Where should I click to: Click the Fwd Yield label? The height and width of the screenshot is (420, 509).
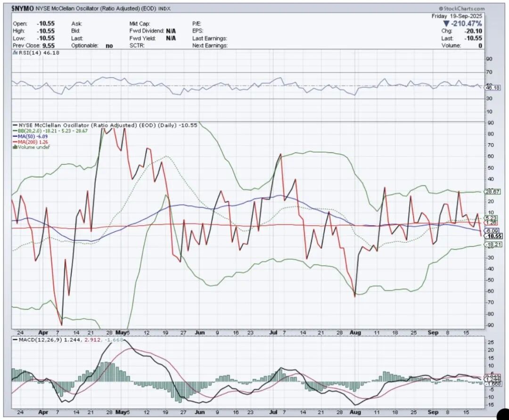[x=143, y=38]
